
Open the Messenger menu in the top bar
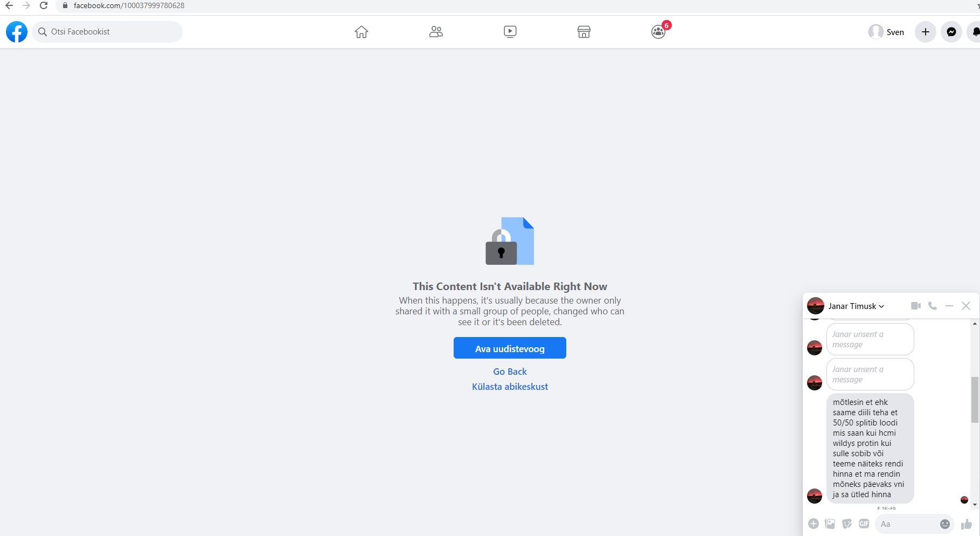coord(951,32)
